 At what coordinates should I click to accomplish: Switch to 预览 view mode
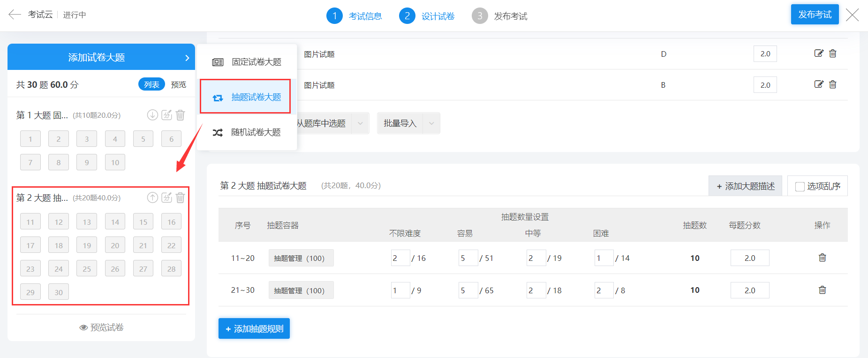point(179,84)
